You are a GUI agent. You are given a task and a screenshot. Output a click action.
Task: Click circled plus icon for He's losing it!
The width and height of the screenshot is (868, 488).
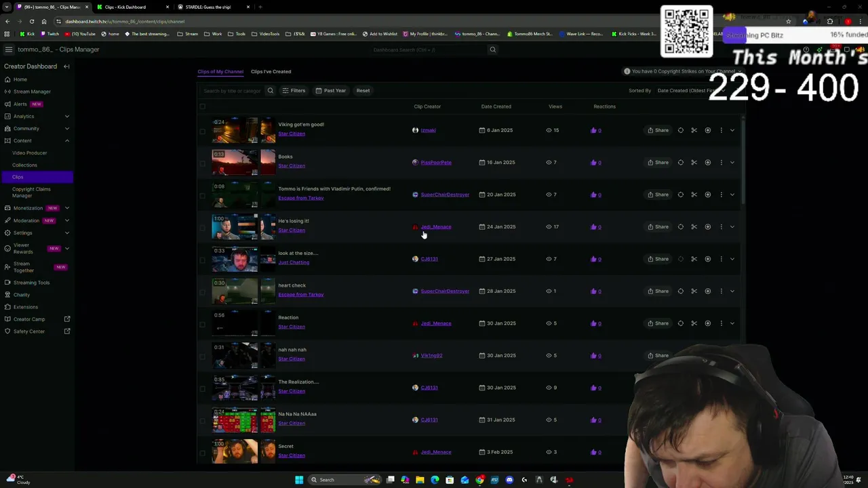coord(707,227)
